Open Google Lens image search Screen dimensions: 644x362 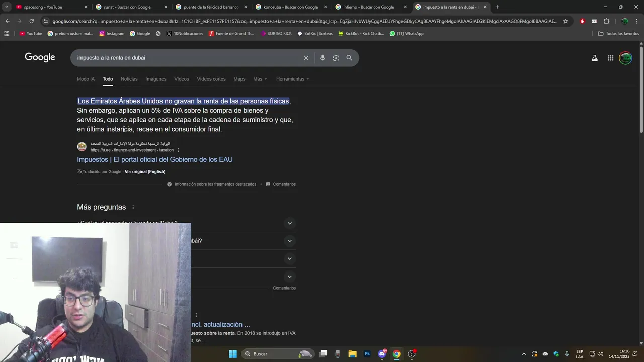(x=336, y=58)
